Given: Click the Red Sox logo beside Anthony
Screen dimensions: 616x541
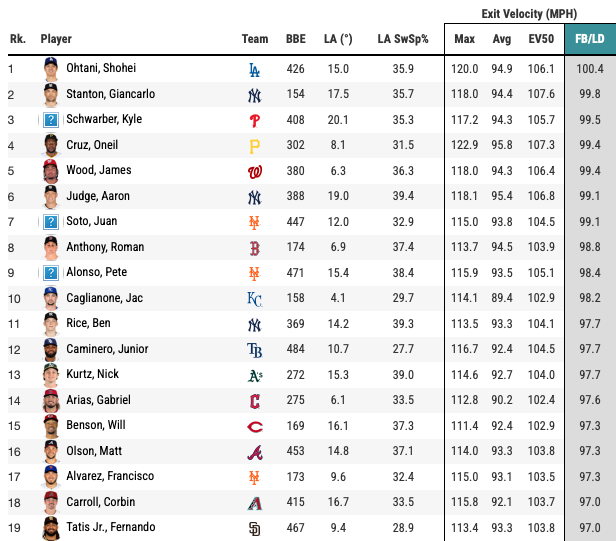Looking at the screenshot, I should (x=254, y=248).
